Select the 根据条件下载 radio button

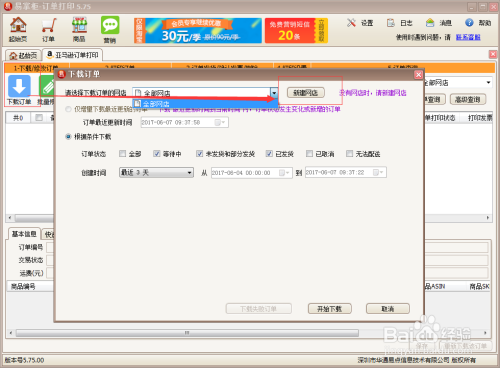[x=68, y=137]
